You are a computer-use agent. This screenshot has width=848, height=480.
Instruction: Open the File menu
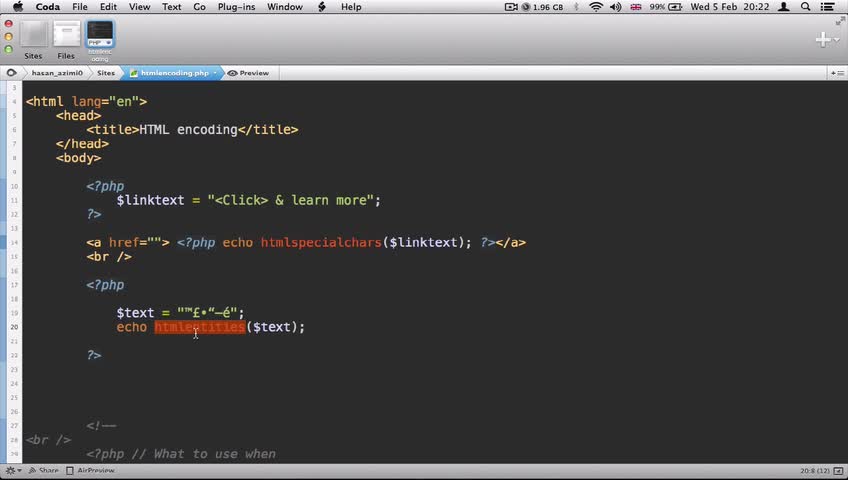pyautogui.click(x=80, y=7)
